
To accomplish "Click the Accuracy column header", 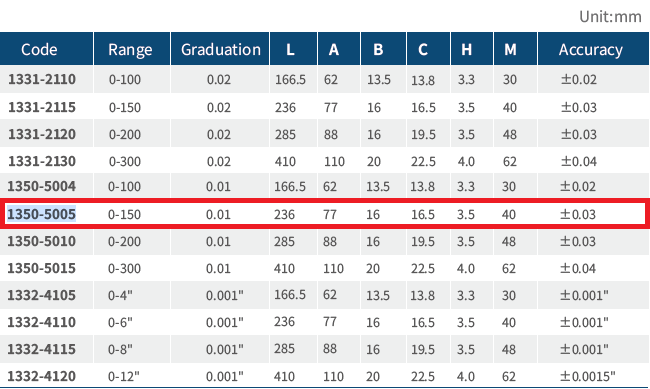I will (591, 50).
